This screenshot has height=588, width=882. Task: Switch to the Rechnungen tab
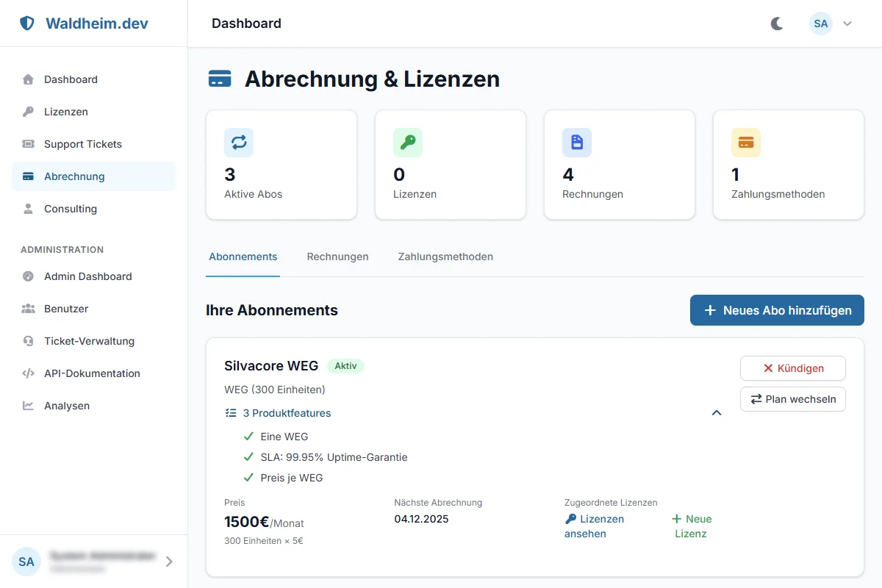[x=337, y=257]
